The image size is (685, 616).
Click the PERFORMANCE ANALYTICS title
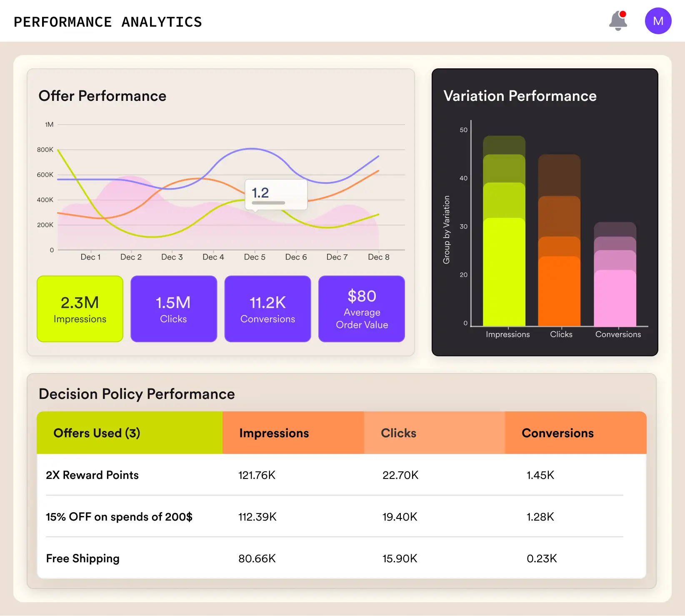click(108, 21)
